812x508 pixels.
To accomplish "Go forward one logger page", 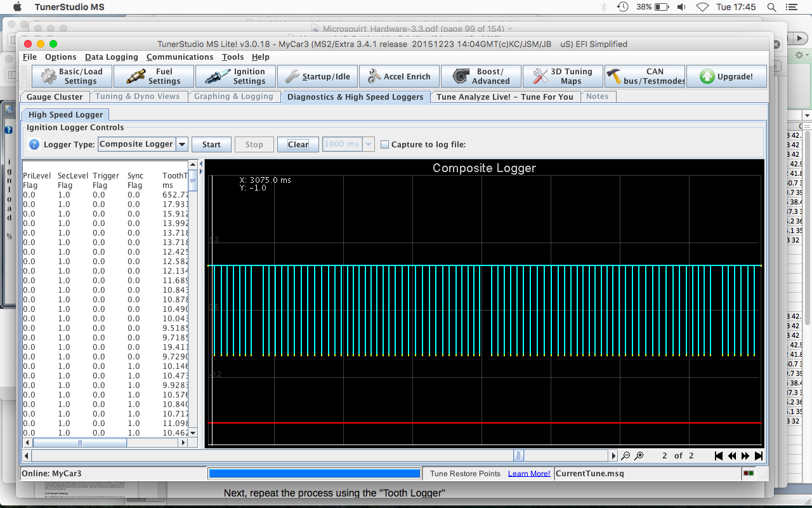I will click(745, 456).
